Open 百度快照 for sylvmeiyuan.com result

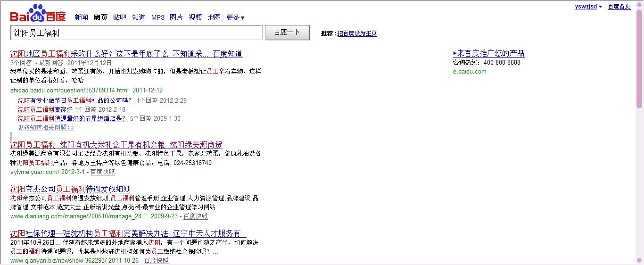click(102, 172)
